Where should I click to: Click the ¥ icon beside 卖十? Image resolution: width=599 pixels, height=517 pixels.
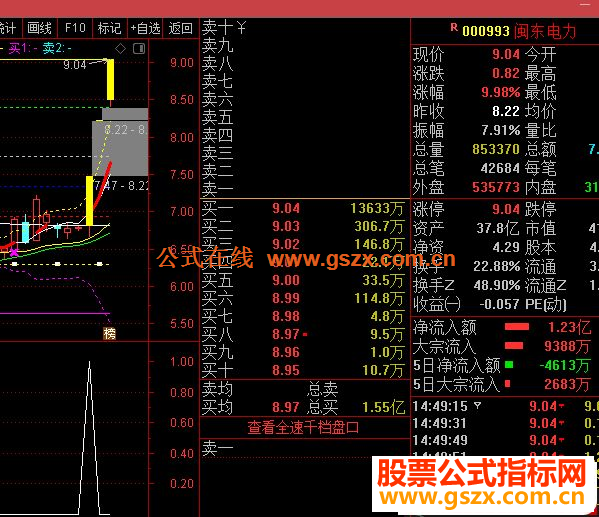[241, 28]
